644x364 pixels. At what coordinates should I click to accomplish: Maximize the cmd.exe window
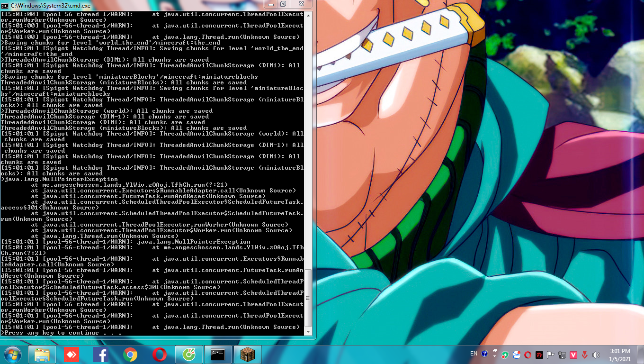click(x=283, y=4)
